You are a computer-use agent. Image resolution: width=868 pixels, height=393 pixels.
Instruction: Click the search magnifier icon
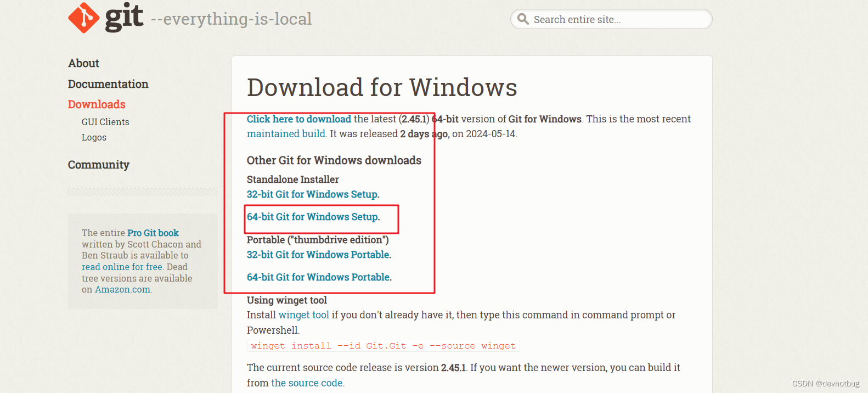(523, 19)
